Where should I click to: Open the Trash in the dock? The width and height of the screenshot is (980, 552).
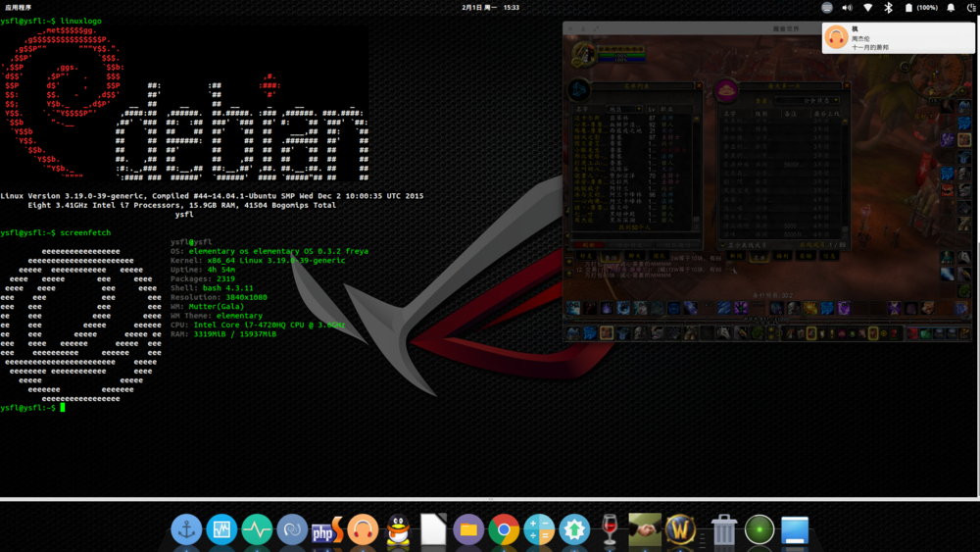coord(724,529)
